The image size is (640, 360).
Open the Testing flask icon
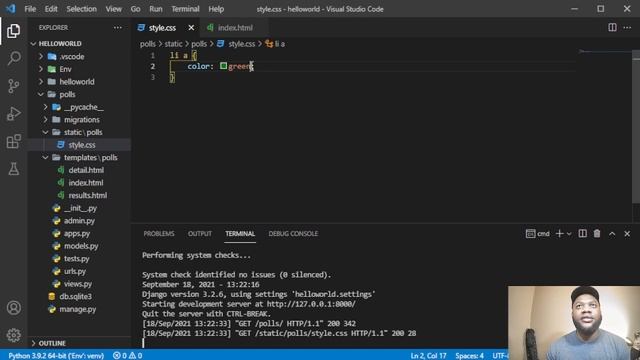click(13, 169)
